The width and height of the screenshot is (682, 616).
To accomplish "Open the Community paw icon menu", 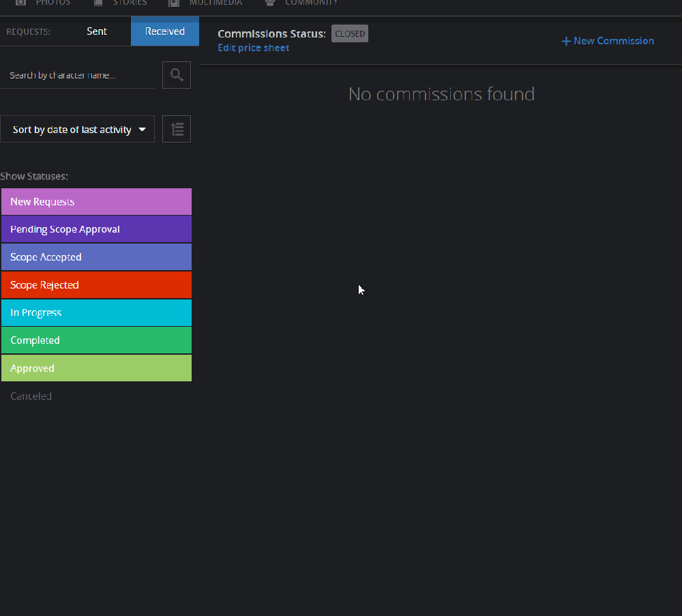I will click(270, 3).
